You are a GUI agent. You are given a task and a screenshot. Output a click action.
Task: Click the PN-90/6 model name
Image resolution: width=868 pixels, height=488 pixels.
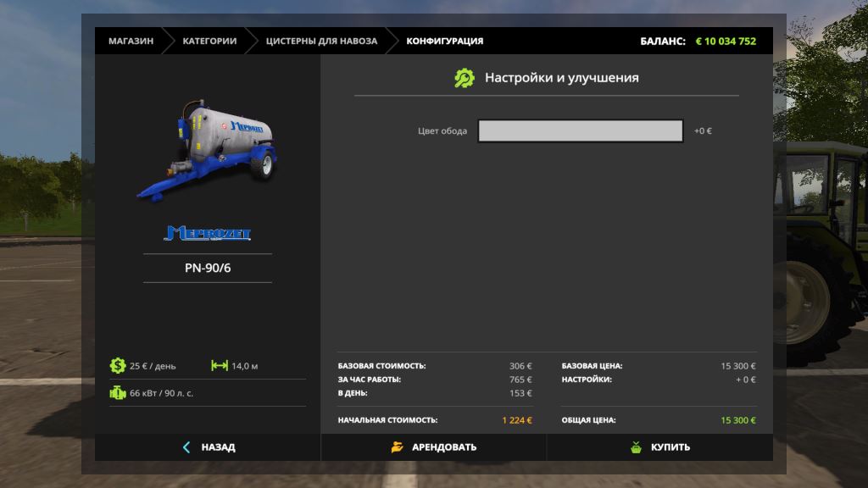pos(208,268)
